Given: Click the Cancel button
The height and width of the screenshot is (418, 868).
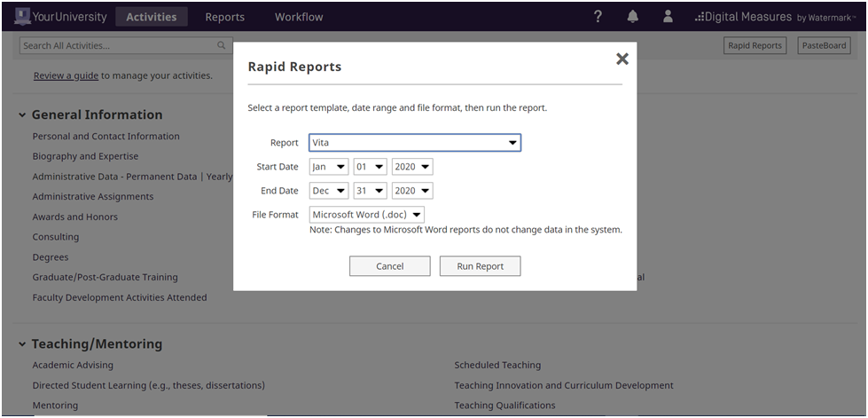Looking at the screenshot, I should click(x=390, y=266).
